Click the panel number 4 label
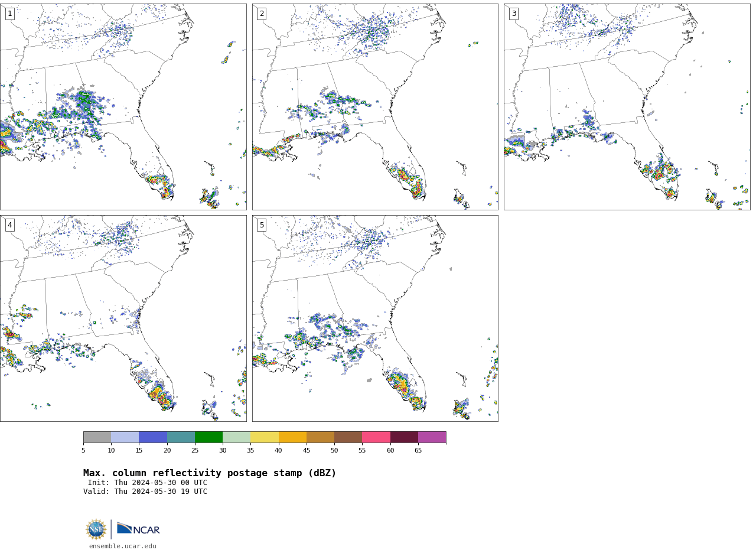Screen dimensions: 756x553 click(9, 225)
